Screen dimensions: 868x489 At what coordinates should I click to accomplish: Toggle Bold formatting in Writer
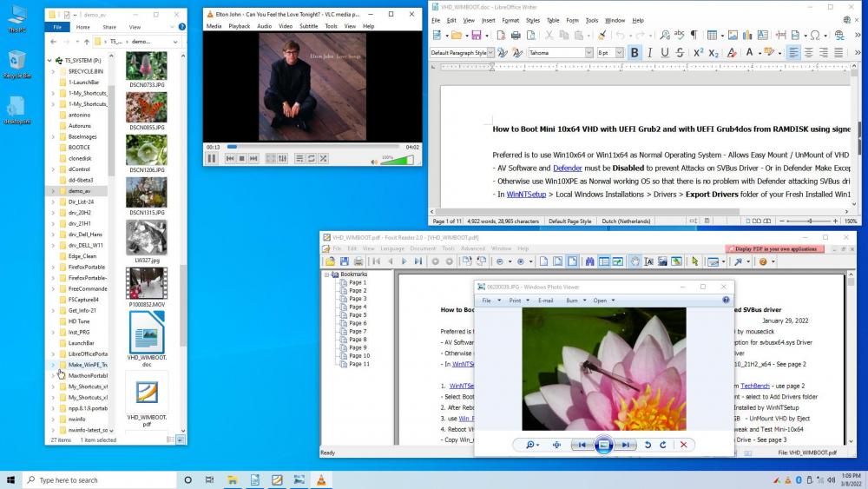tap(635, 53)
